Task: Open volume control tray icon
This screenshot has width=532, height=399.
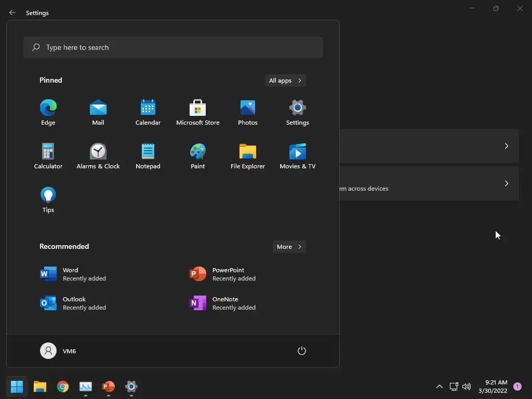Action: (467, 387)
